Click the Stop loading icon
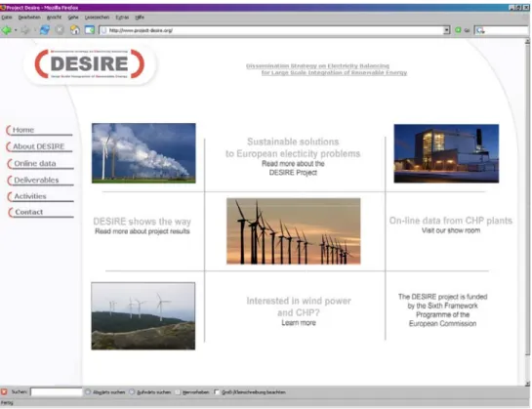The height and width of the screenshot is (409, 532). point(60,30)
